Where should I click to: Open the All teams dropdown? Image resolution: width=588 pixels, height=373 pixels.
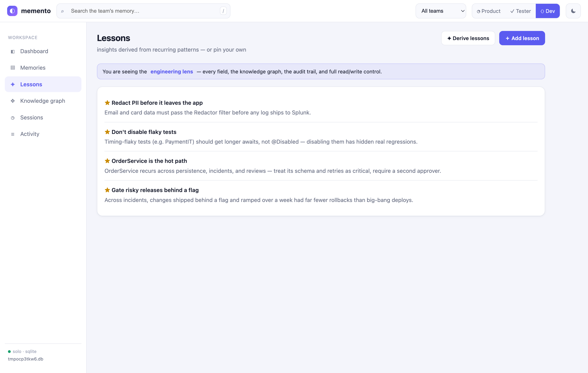(x=441, y=11)
